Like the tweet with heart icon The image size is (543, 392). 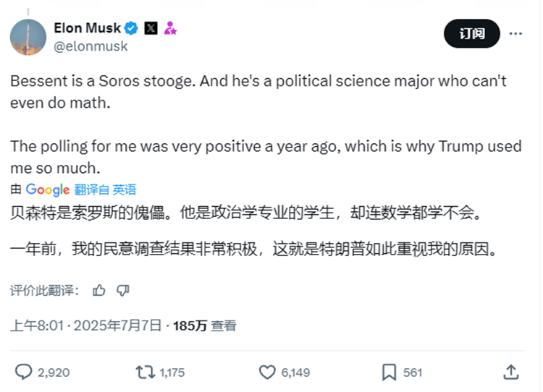pyautogui.click(x=267, y=372)
